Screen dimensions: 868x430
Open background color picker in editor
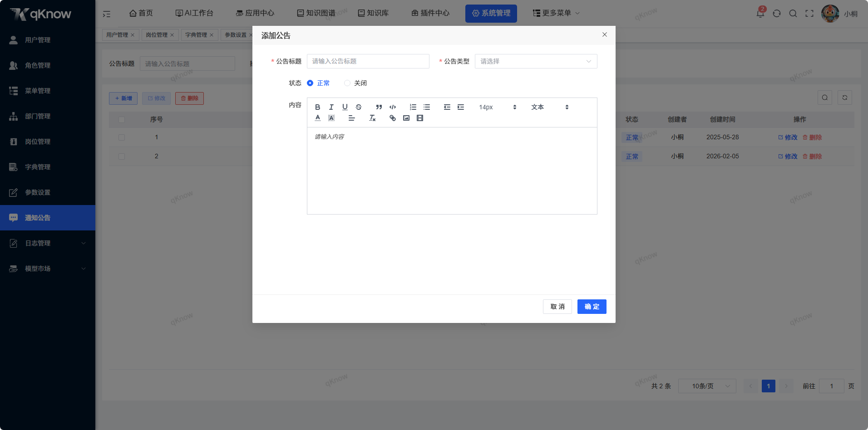(x=331, y=118)
